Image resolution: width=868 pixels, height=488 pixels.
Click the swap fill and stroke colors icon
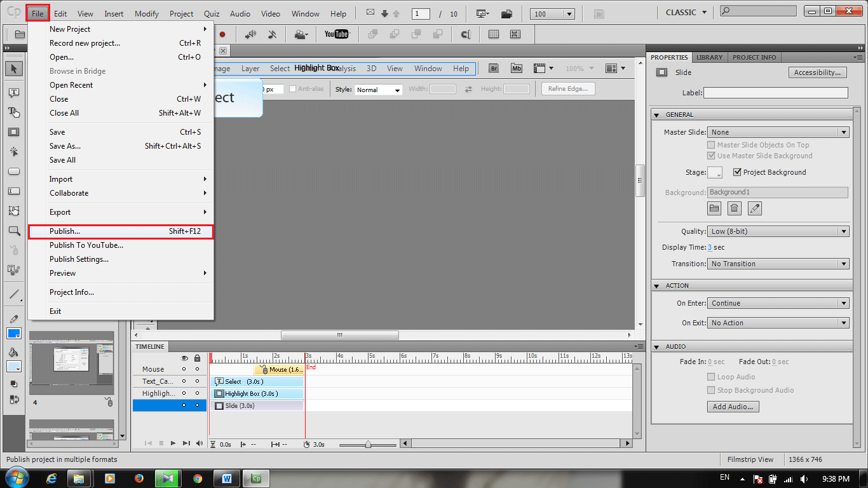pyautogui.click(x=14, y=400)
